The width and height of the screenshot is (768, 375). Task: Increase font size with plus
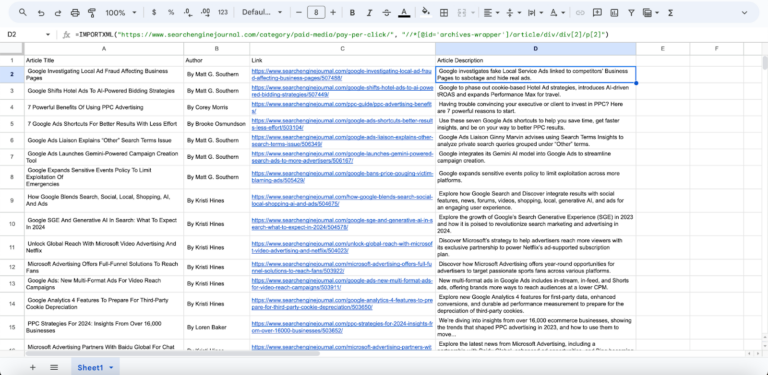click(x=333, y=13)
